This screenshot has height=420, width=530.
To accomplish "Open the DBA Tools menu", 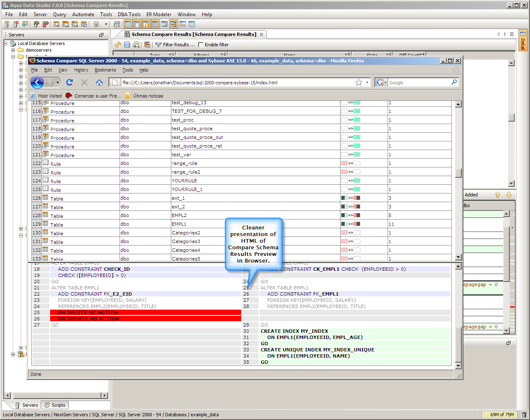I will tap(129, 14).
